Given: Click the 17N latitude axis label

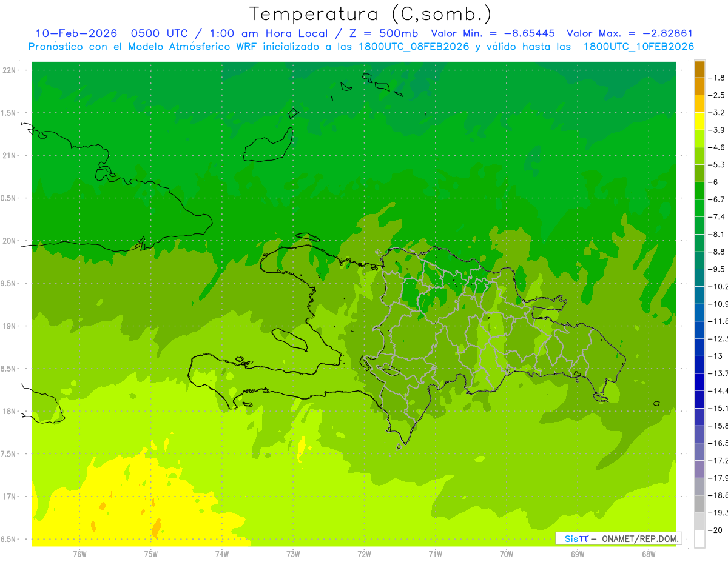Looking at the screenshot, I should [9, 497].
